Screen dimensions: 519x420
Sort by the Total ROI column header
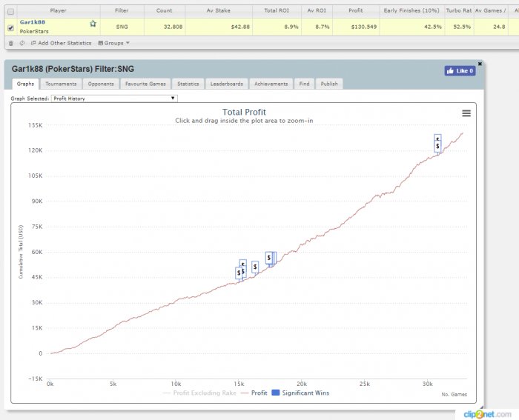pyautogui.click(x=277, y=10)
